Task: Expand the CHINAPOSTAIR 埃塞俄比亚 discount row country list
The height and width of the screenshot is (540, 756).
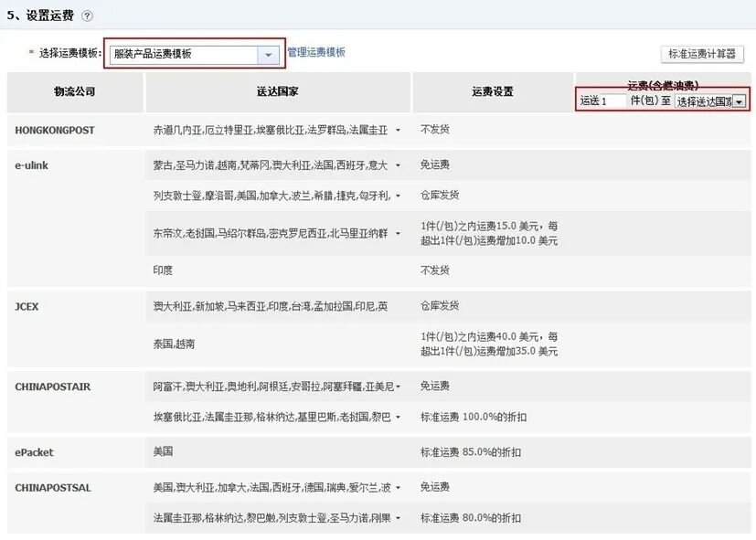Action: (397, 416)
